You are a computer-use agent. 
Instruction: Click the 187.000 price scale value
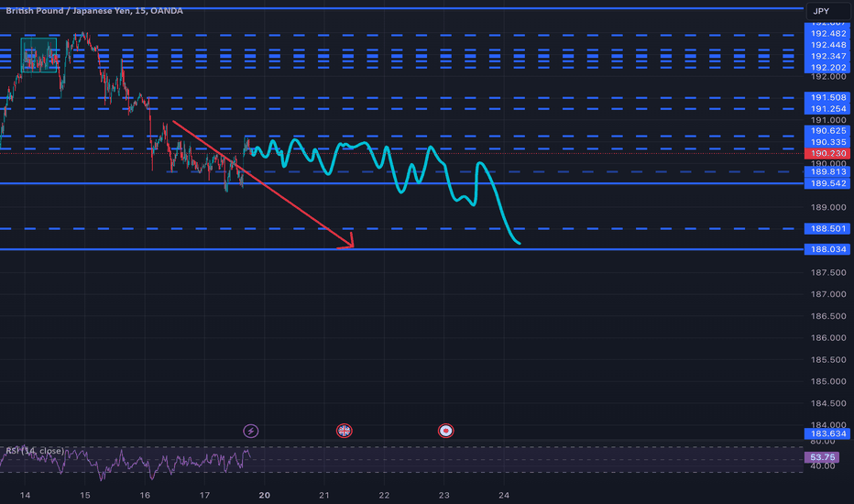828,294
